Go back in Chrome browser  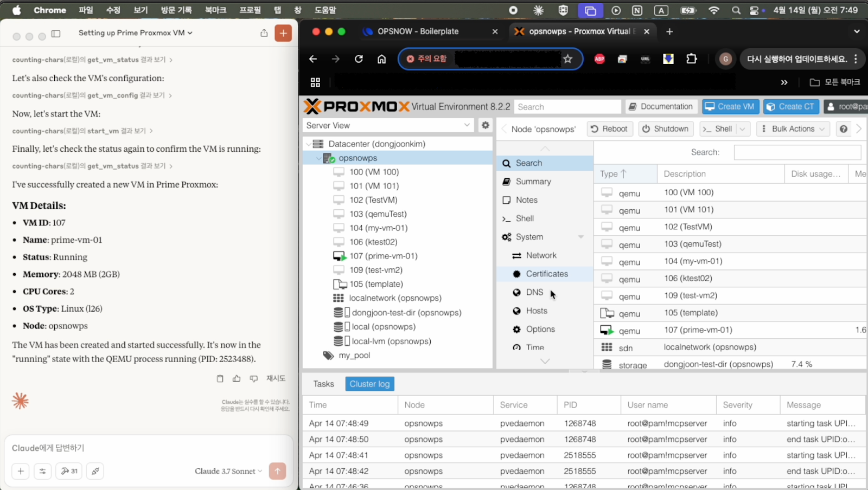click(x=313, y=59)
